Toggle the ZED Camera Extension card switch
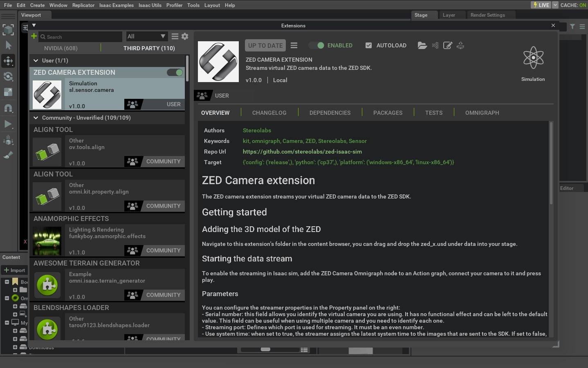Viewport: 588px width, 368px height. (x=175, y=72)
